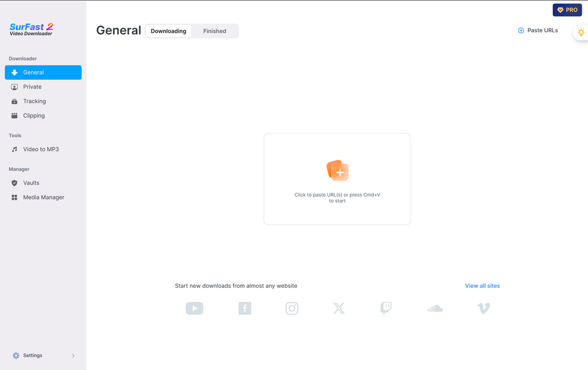588x370 pixels.
Task: Open the General downloader in the sidebar
Action: coord(43,72)
